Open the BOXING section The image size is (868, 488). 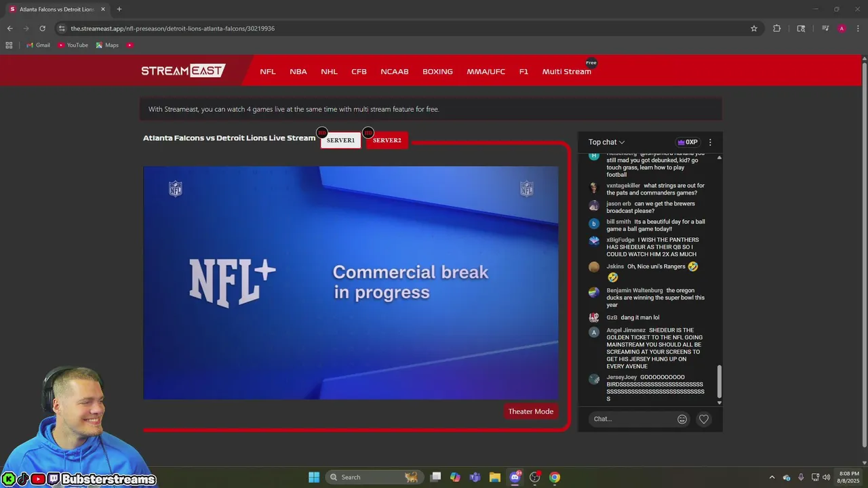click(x=437, y=71)
